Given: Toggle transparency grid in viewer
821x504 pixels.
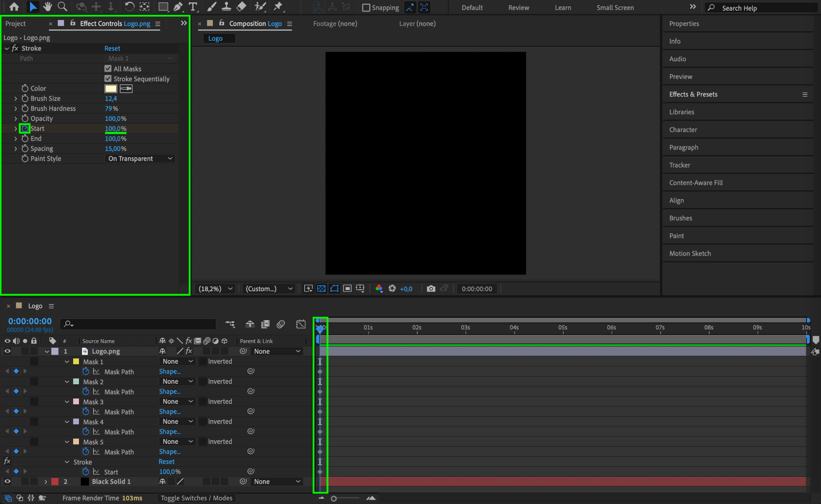Looking at the screenshot, I should pos(321,288).
